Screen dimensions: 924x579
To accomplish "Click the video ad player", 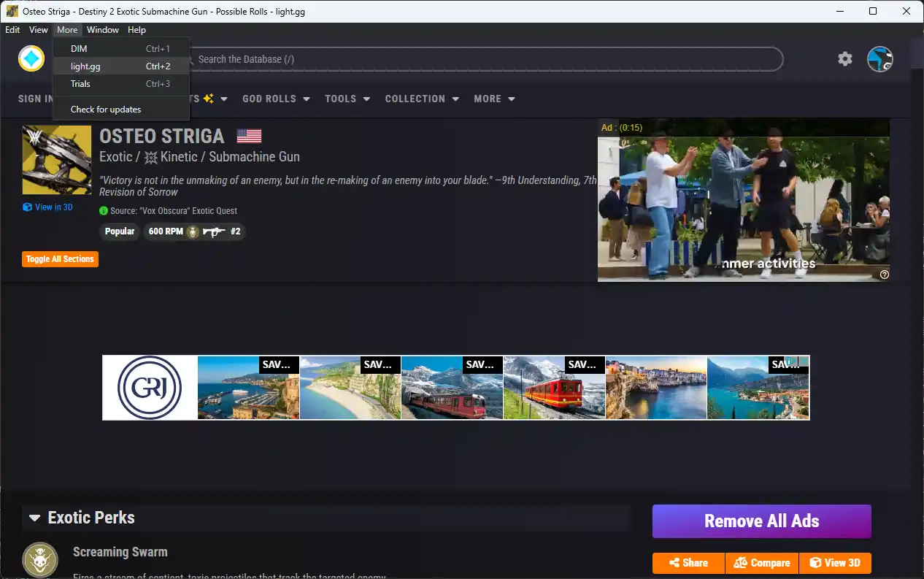I will pyautogui.click(x=743, y=200).
